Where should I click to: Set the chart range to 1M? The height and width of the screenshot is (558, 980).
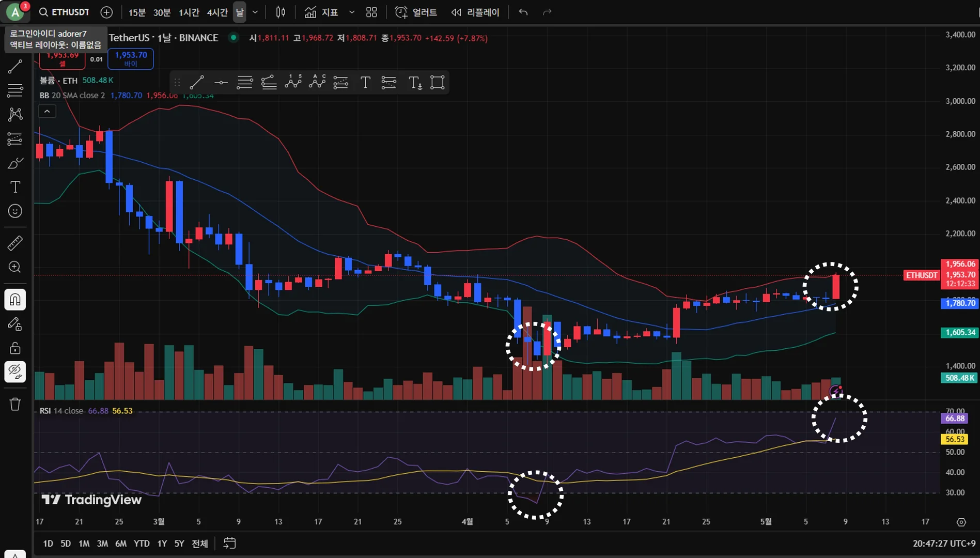coord(84,544)
